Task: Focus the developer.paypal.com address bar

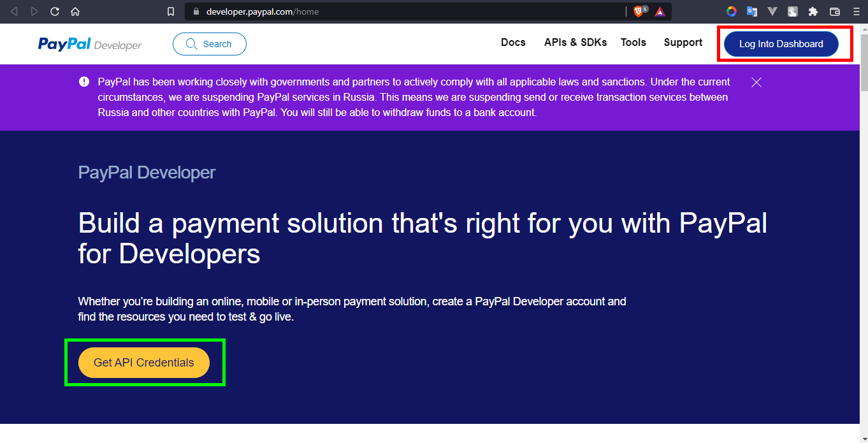Action: click(408, 11)
